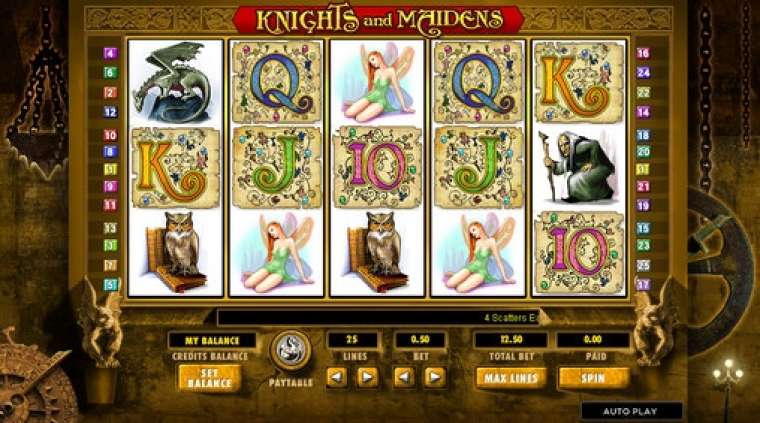
Task: Select payline marker 4 on left side
Action: point(110,53)
